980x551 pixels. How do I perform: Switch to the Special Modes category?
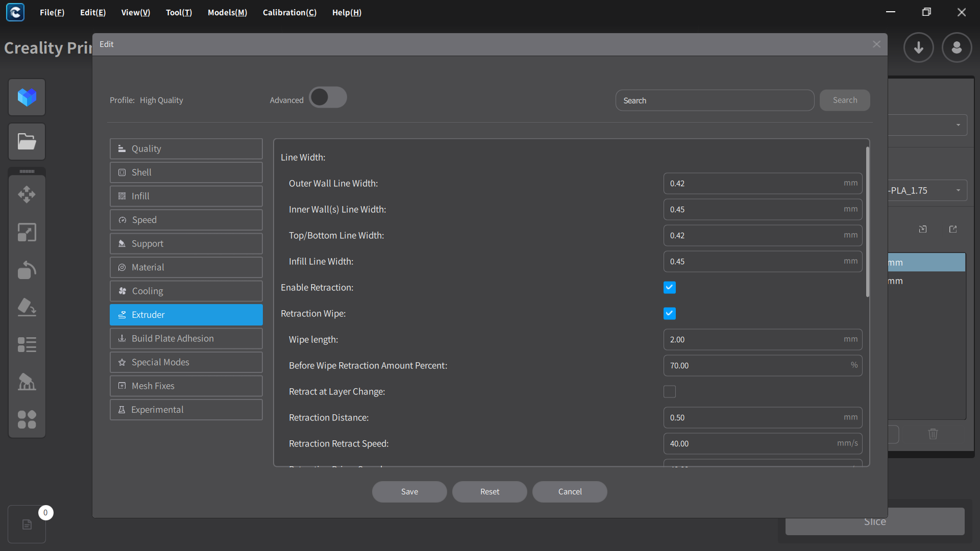point(186,362)
